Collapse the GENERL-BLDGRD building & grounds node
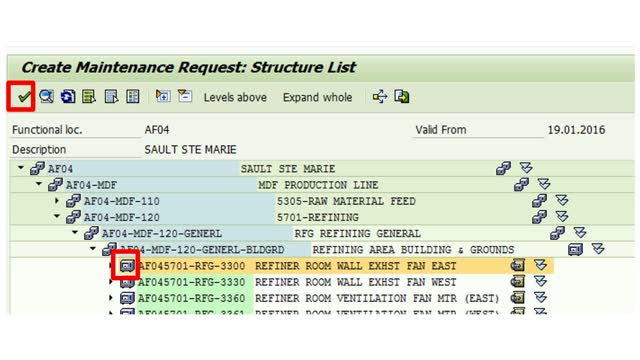The image size is (640, 360). [93, 249]
